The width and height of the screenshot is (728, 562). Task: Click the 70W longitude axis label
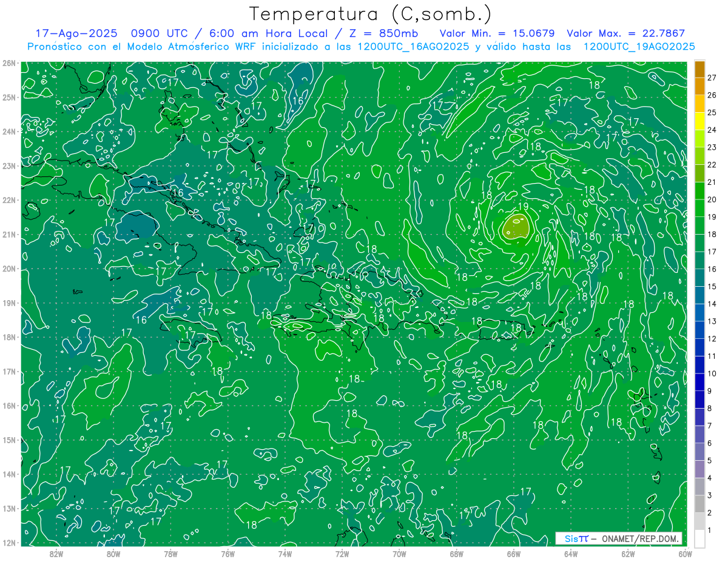pyautogui.click(x=399, y=554)
